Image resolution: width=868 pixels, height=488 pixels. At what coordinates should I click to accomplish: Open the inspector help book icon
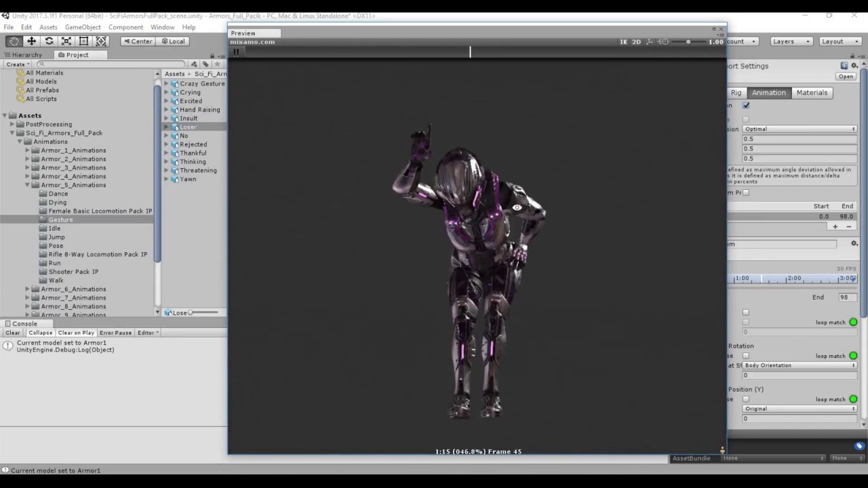point(844,66)
